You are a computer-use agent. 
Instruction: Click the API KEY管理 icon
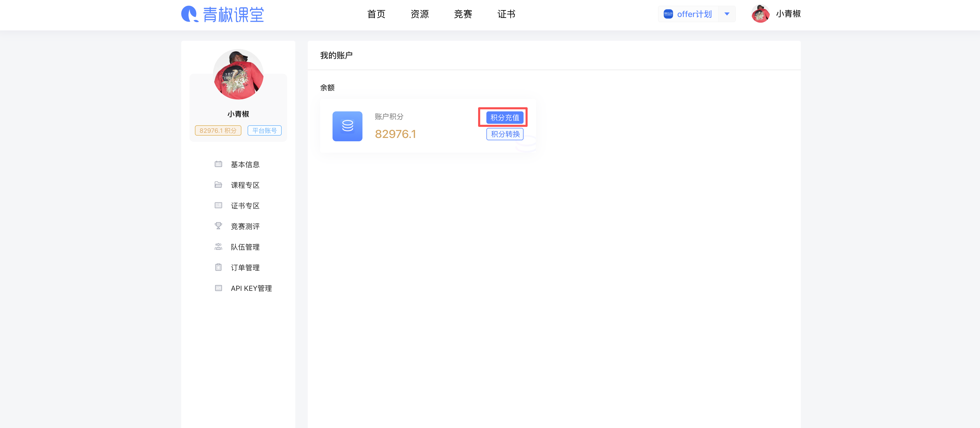pyautogui.click(x=218, y=288)
